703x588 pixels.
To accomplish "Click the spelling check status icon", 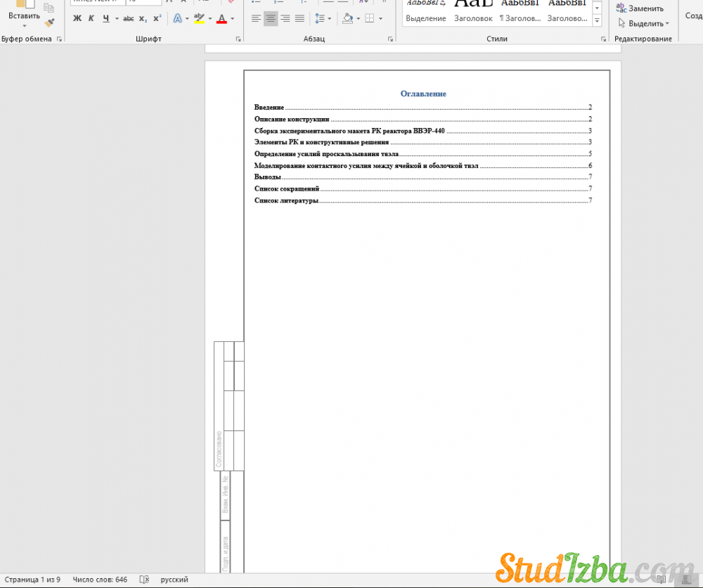I will (x=144, y=580).
